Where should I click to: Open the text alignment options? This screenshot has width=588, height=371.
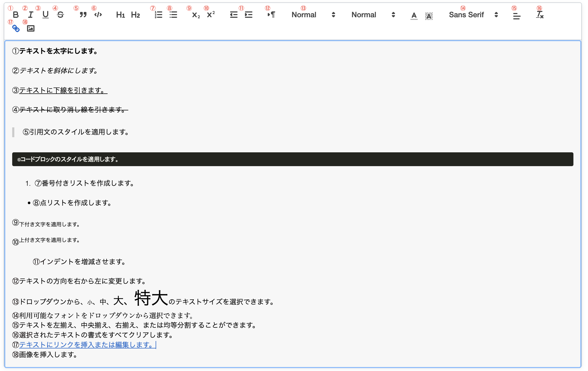(x=517, y=16)
